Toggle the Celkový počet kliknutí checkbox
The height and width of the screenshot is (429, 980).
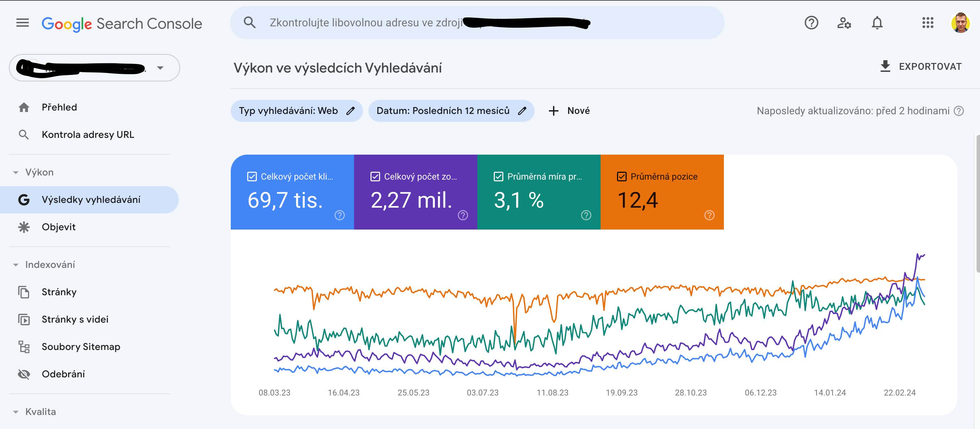(252, 176)
